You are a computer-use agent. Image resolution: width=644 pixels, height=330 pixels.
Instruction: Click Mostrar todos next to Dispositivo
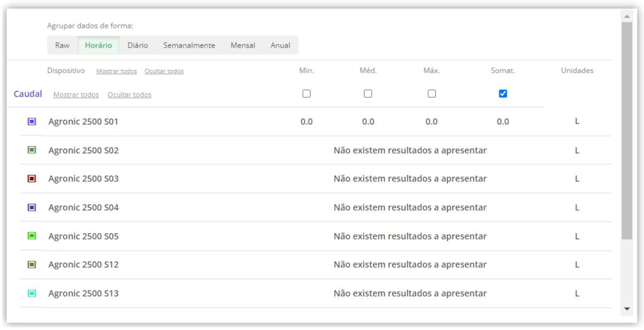coord(117,71)
